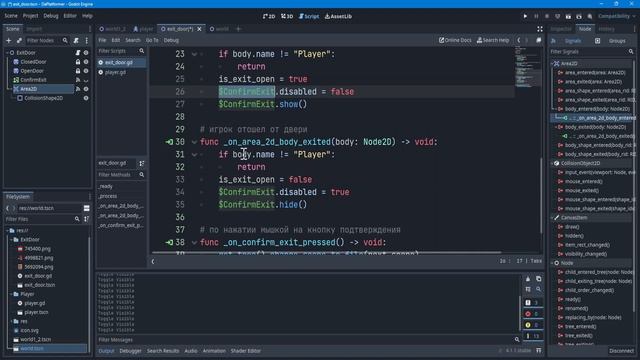The height and width of the screenshot is (360, 640).
Task: Toggle lock on OpenDoor node
Action: coord(78,71)
